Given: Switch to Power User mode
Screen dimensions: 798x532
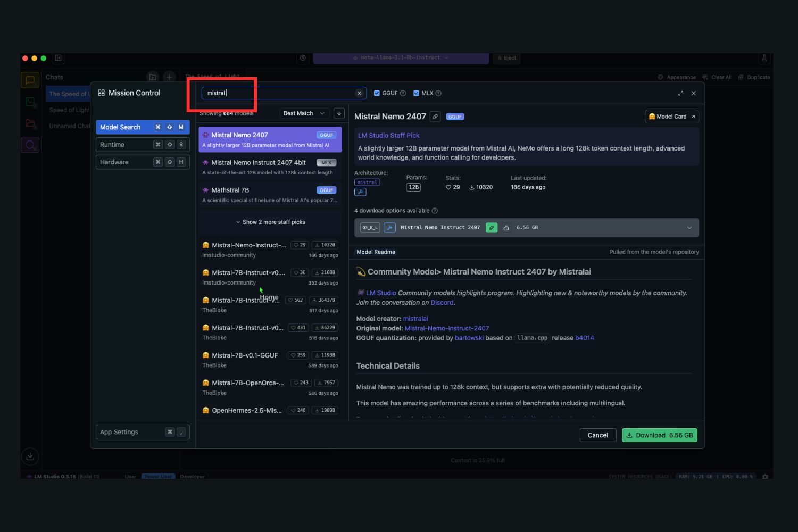Looking at the screenshot, I should (x=158, y=477).
